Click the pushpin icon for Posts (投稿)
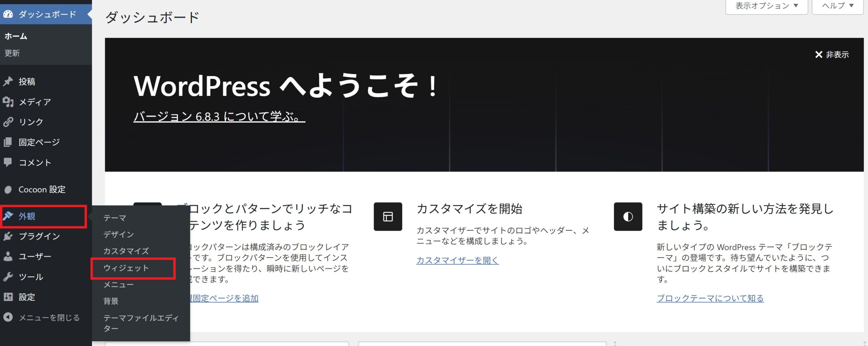 [8, 81]
